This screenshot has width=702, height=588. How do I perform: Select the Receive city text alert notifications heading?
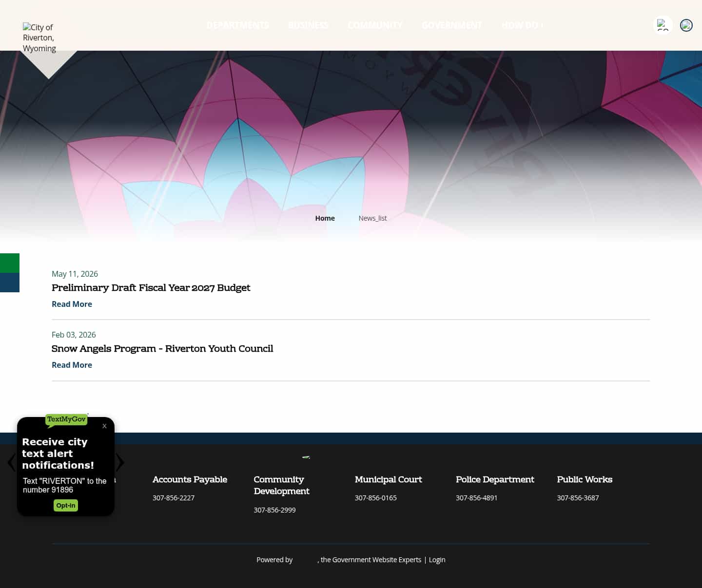pyautogui.click(x=58, y=454)
